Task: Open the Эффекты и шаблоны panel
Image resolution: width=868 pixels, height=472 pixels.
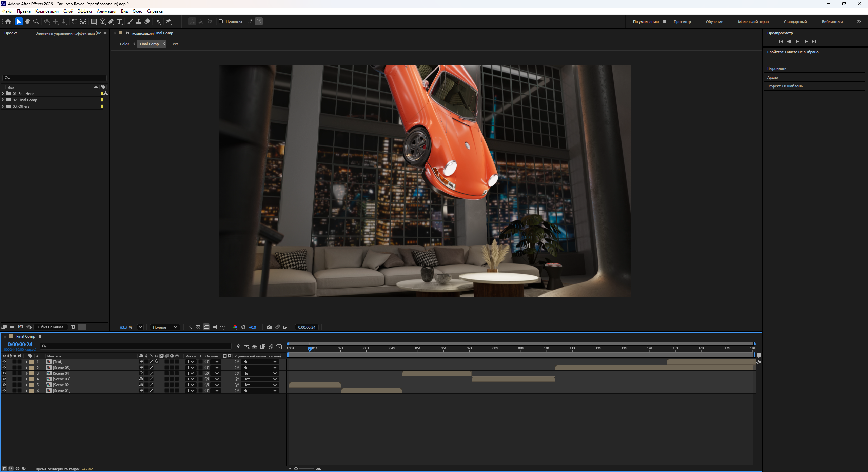Action: point(785,86)
